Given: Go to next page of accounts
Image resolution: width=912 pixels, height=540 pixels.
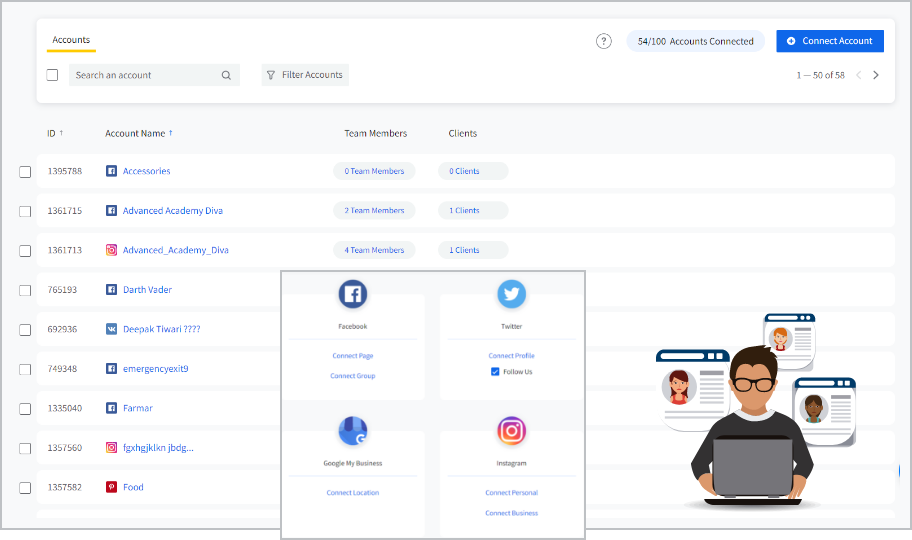Looking at the screenshot, I should [x=876, y=75].
